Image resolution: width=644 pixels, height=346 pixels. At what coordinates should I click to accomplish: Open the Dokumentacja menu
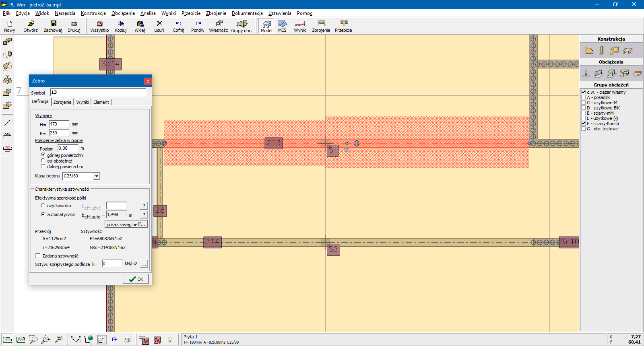[x=247, y=13]
